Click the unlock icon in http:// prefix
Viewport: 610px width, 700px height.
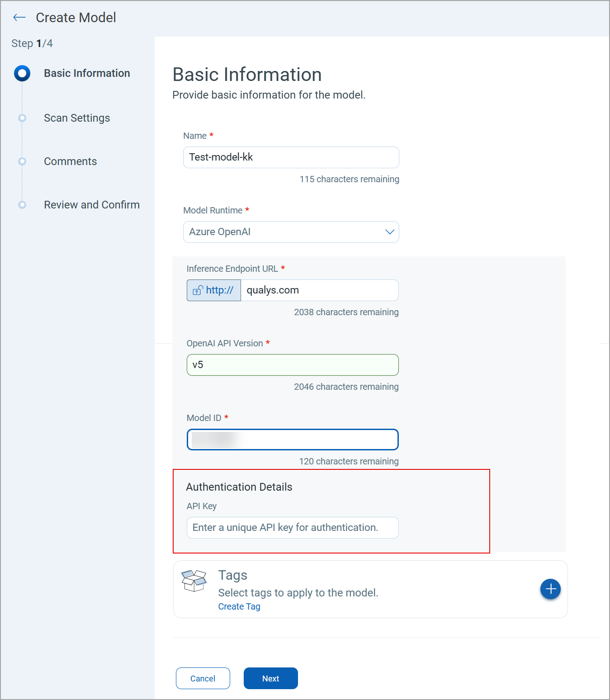198,290
